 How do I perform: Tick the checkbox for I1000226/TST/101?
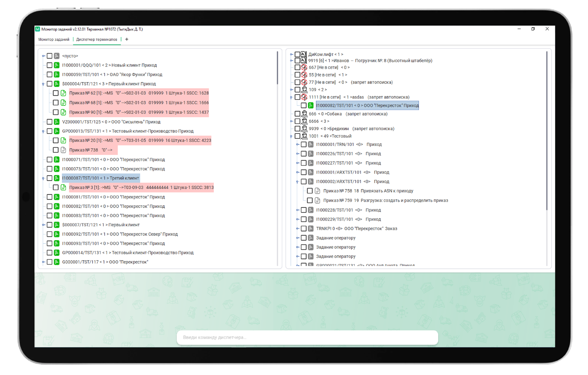coord(304,154)
